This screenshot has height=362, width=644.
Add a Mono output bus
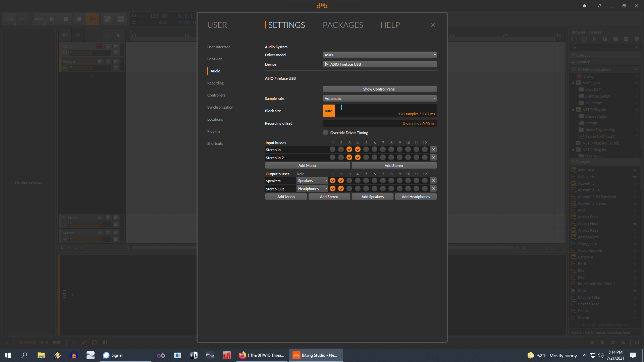pyautogui.click(x=286, y=197)
